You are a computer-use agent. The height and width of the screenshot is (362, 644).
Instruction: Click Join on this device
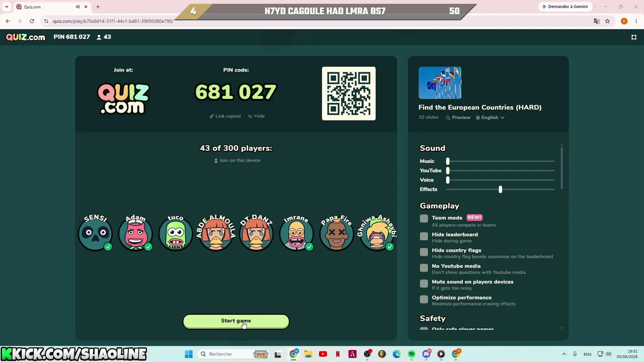pyautogui.click(x=237, y=160)
